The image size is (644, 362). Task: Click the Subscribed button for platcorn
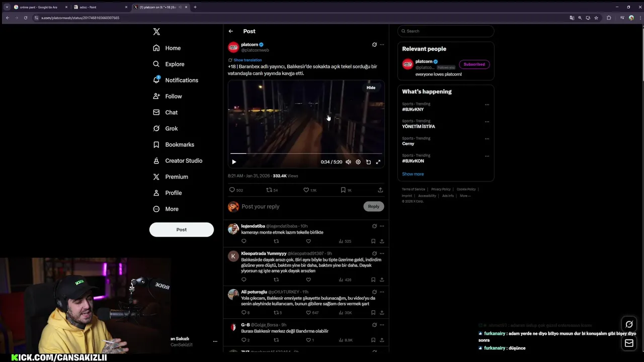point(474,64)
